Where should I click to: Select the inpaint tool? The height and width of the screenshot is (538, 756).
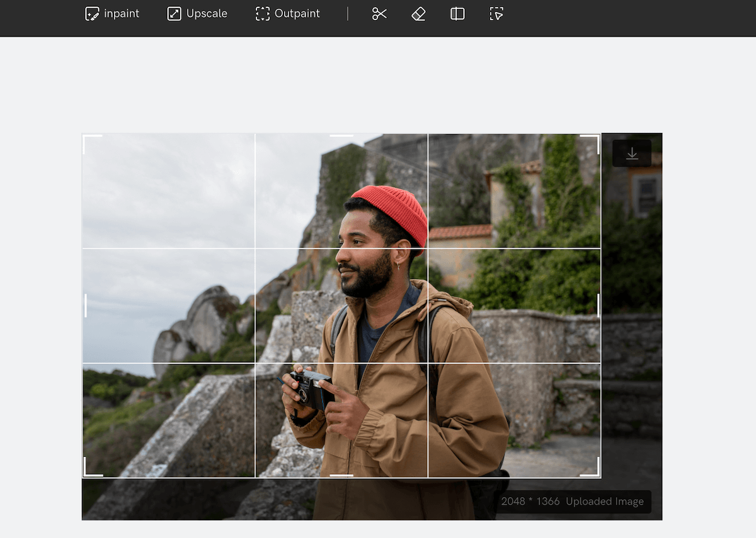click(112, 13)
